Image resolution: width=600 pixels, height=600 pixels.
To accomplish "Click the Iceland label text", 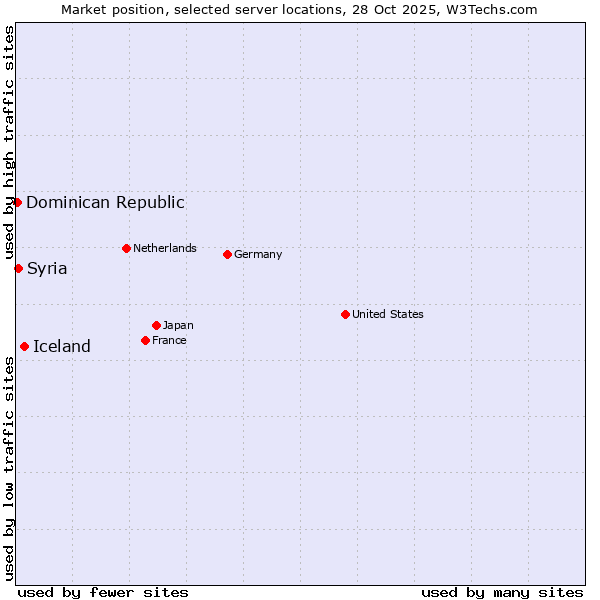I will [62, 346].
